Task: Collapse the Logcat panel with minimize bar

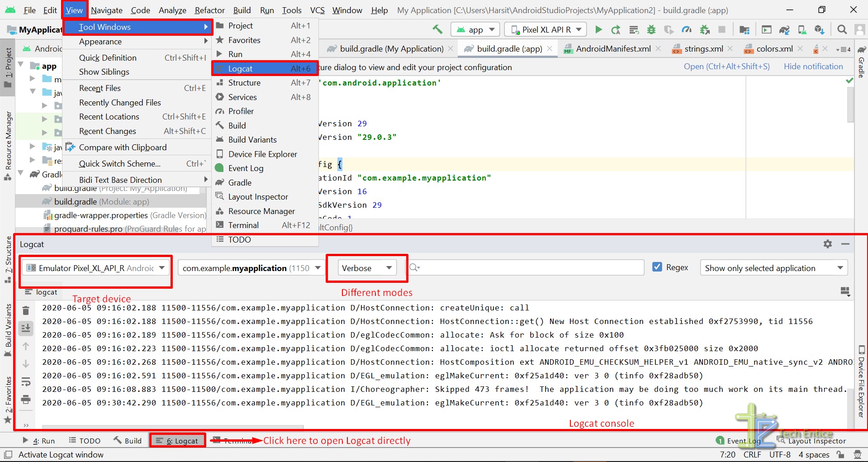Action: pyautogui.click(x=845, y=244)
